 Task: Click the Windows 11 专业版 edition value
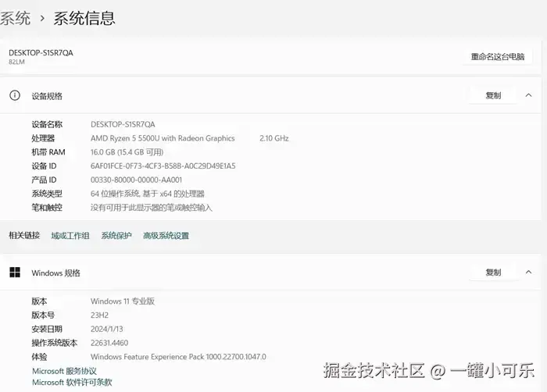pyautogui.click(x=123, y=301)
